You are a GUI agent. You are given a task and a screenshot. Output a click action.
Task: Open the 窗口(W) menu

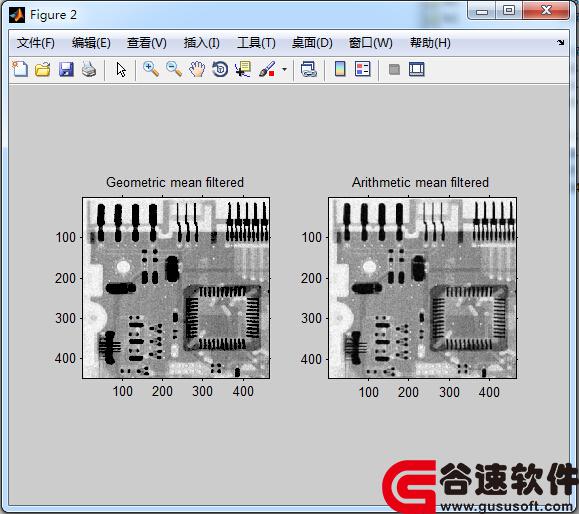tap(370, 43)
